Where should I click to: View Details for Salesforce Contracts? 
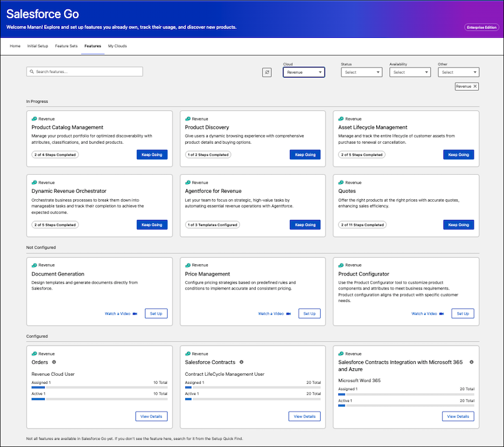click(305, 417)
